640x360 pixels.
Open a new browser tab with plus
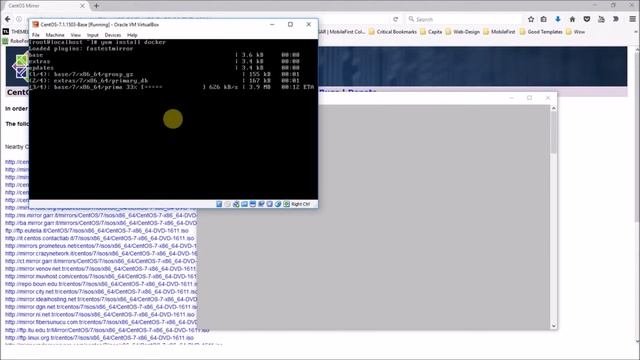[x=96, y=6]
